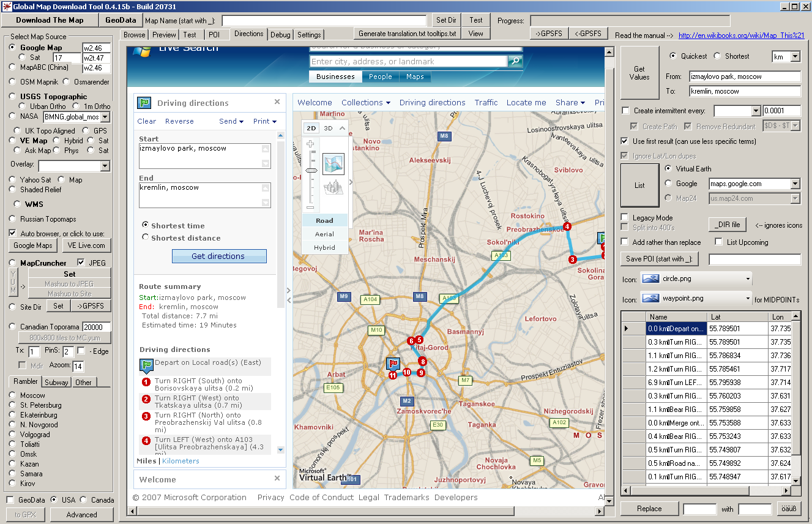Screen dimensions: 812x524
Task: Click route waypoint marker 3 on the map
Action: click(572, 260)
